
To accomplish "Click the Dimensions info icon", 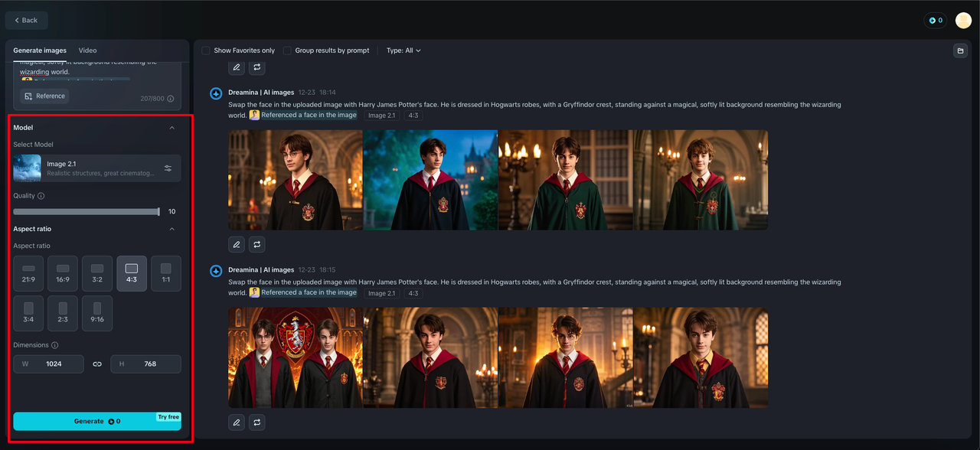I will (54, 345).
